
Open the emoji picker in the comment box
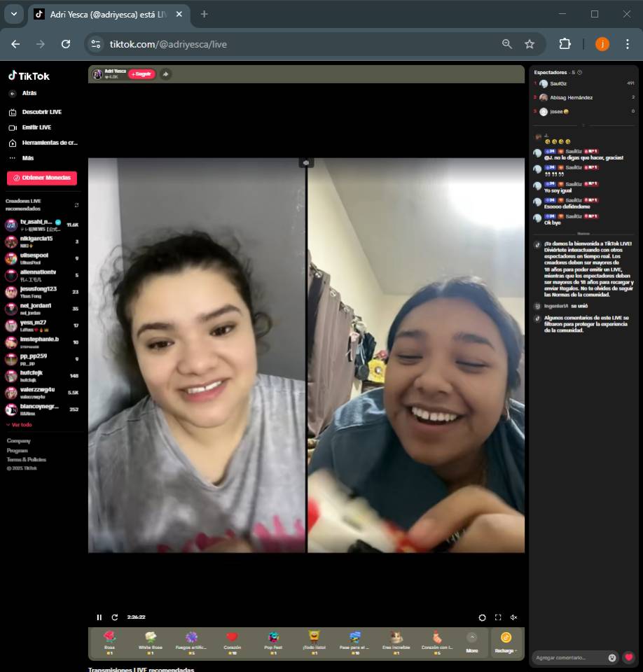[612, 657]
